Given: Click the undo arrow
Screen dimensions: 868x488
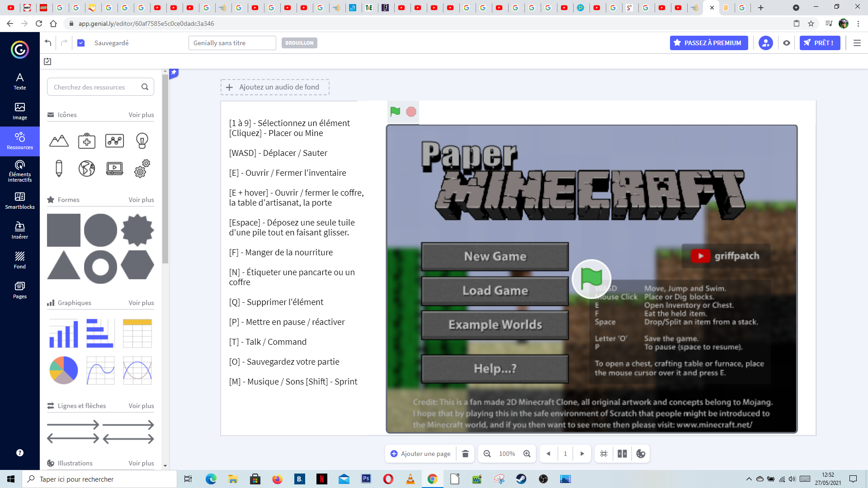Looking at the screenshot, I should (x=48, y=42).
